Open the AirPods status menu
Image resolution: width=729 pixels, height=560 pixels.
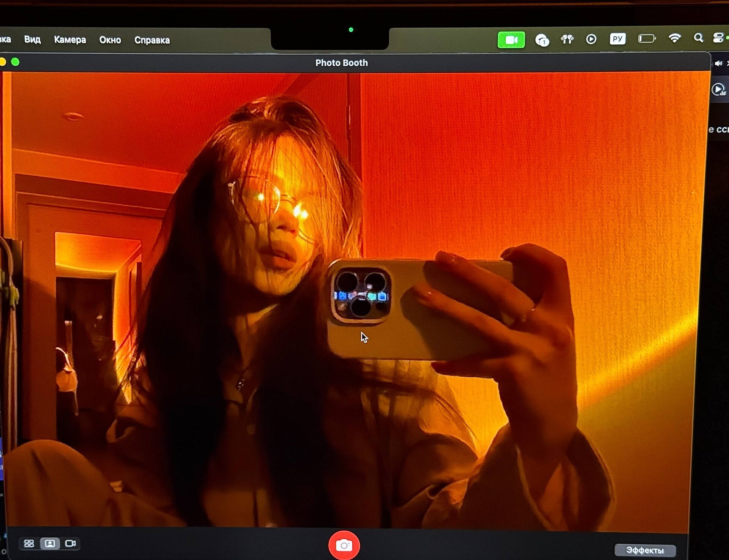tap(567, 39)
